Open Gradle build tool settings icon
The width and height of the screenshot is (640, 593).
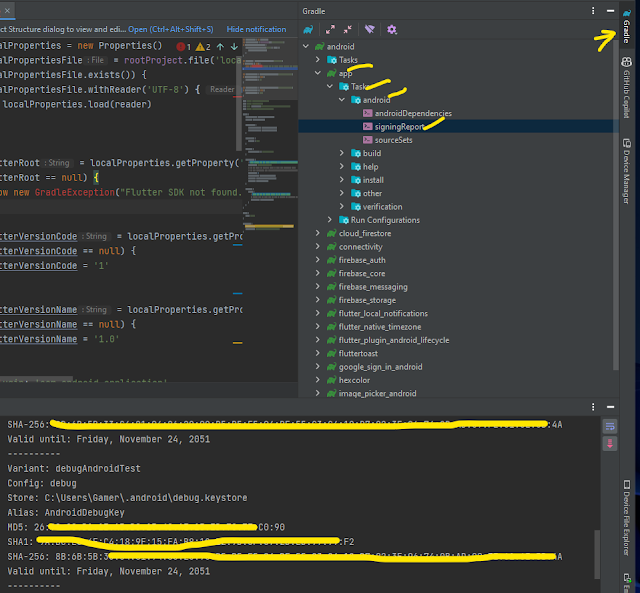click(392, 30)
